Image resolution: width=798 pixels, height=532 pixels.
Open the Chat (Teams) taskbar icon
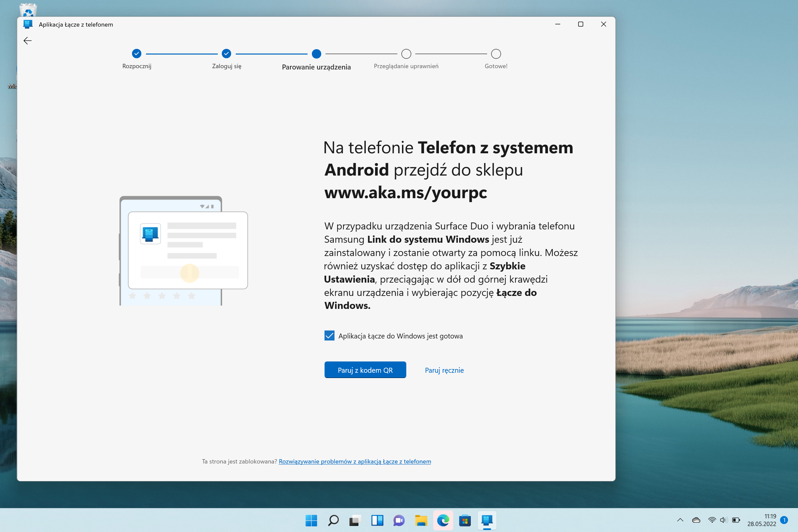click(x=399, y=520)
